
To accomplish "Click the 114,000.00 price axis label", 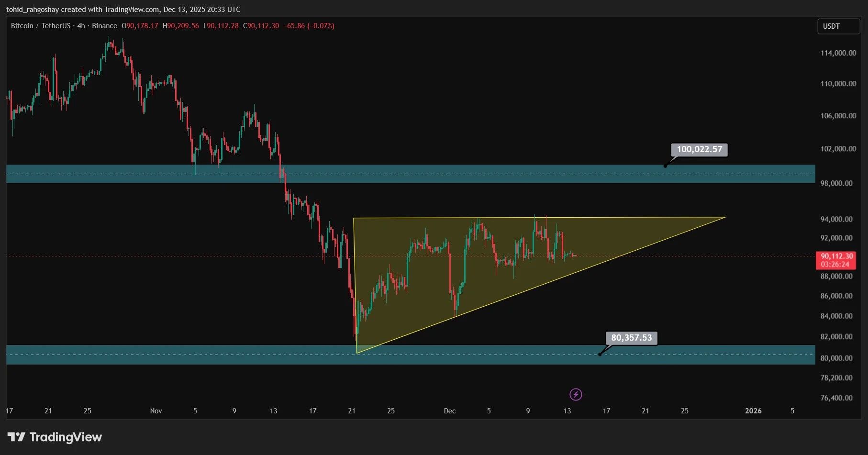I will pos(838,53).
